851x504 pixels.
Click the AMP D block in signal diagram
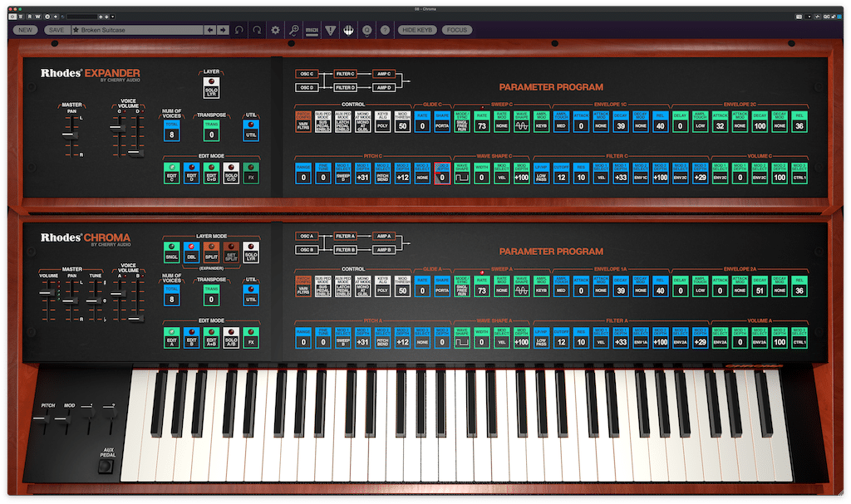[x=384, y=87]
